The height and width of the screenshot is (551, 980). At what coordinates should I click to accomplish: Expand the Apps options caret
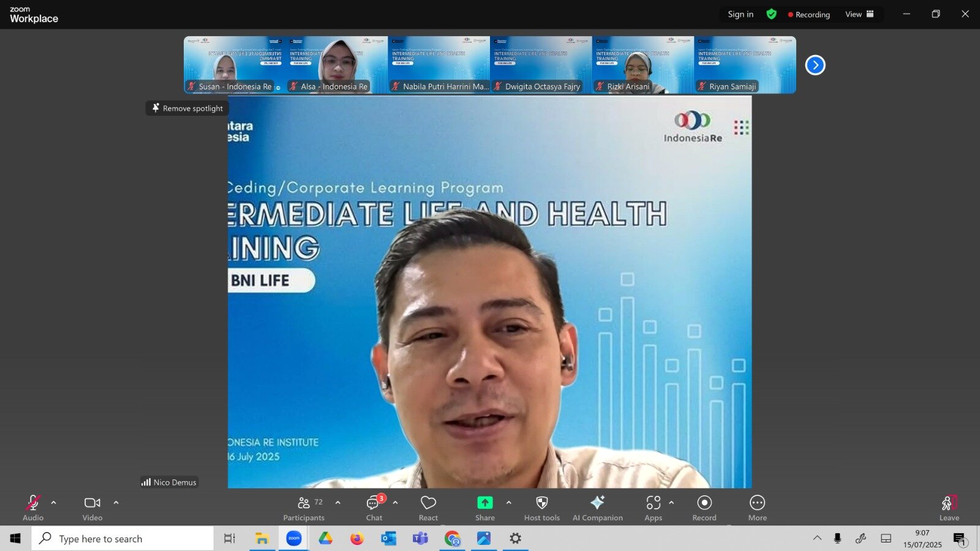point(672,503)
